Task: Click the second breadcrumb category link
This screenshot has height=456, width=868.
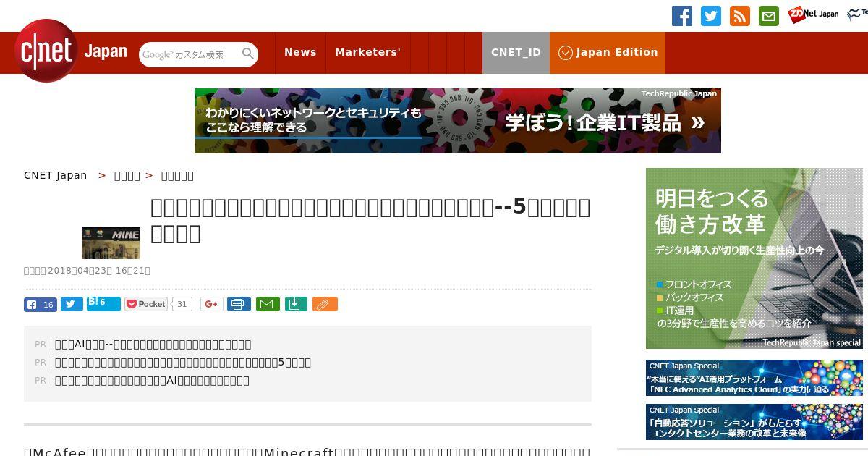Action: coord(127,175)
